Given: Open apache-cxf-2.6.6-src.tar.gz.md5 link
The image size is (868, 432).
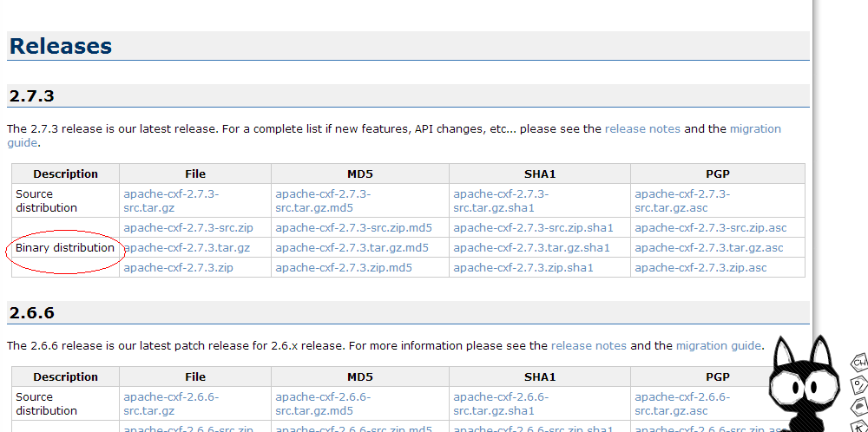Looking at the screenshot, I should point(323,403).
